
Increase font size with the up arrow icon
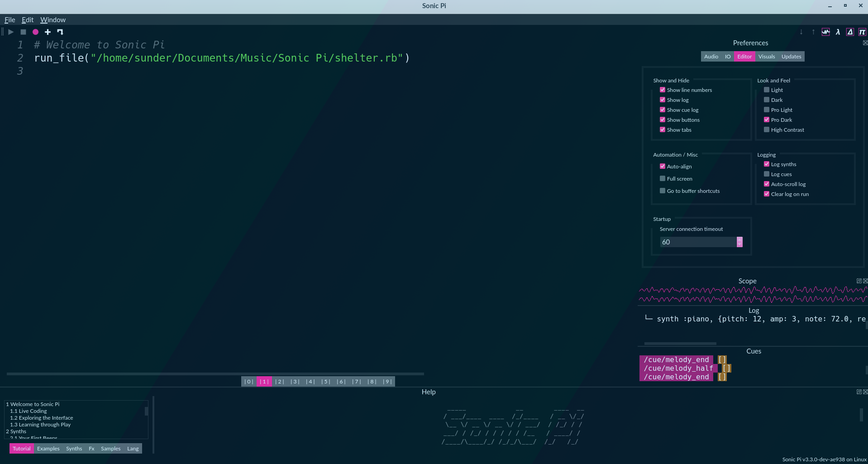tap(813, 32)
